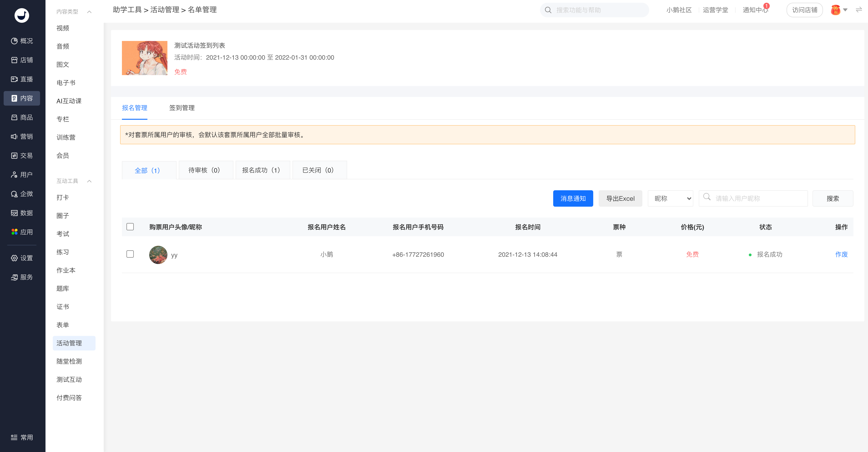
Task: Switch to the 签到管理 tab
Action: tap(182, 108)
